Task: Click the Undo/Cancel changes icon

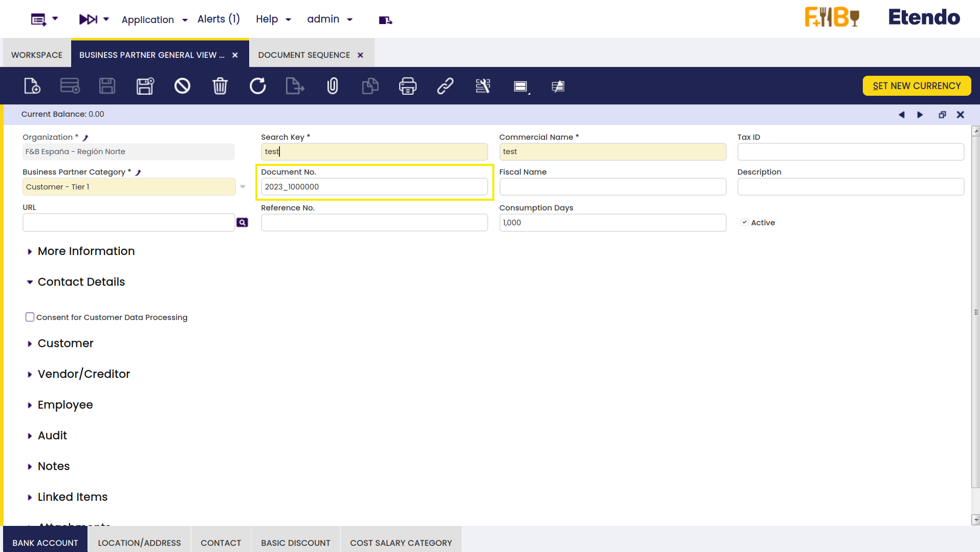Action: (x=182, y=86)
